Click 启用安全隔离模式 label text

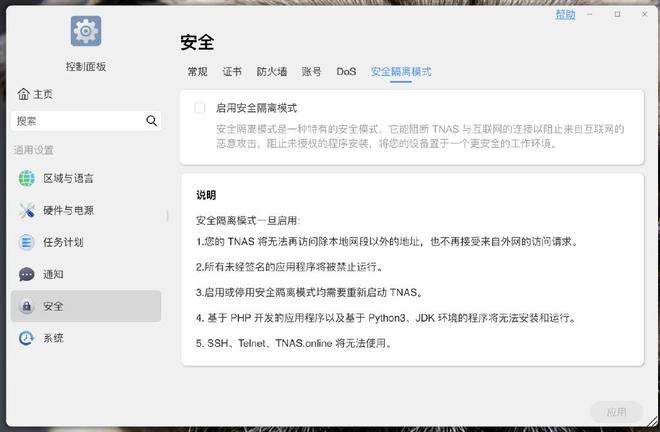[256, 108]
